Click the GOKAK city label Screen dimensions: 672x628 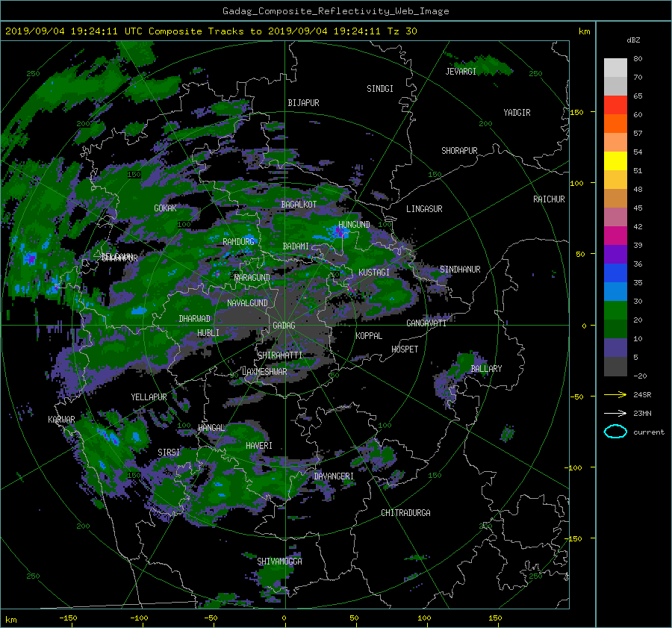(x=165, y=208)
